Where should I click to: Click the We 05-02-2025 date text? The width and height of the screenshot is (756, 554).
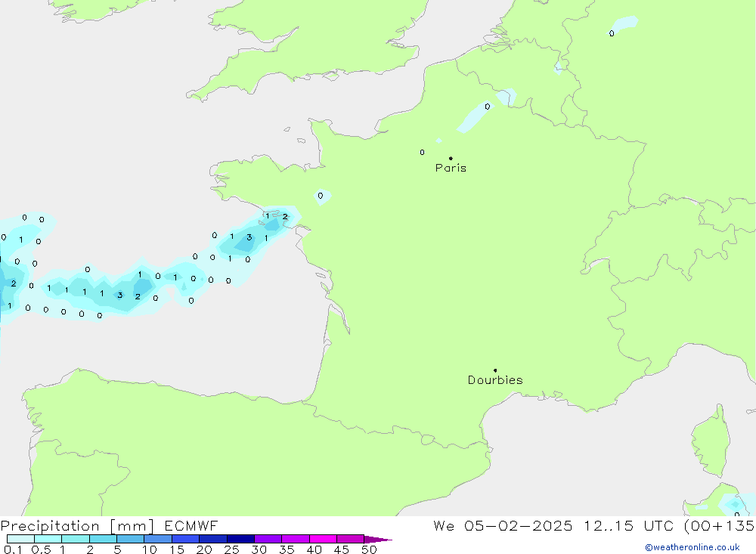click(503, 525)
